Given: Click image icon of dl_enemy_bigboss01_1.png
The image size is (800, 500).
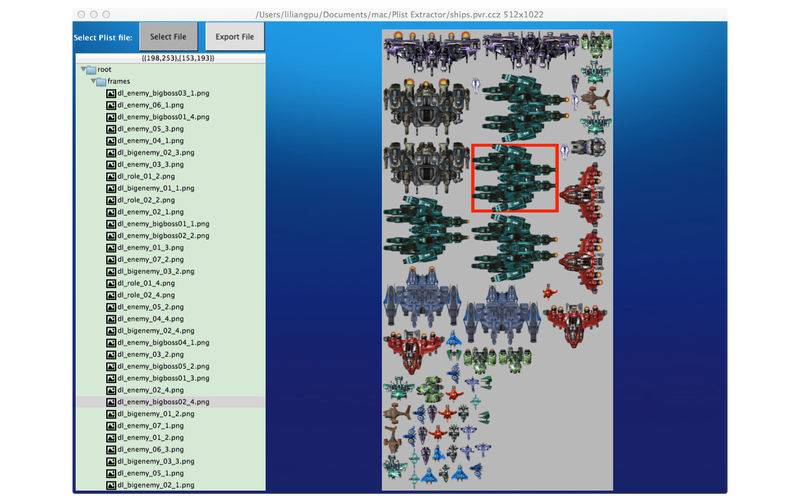Looking at the screenshot, I should [x=111, y=224].
